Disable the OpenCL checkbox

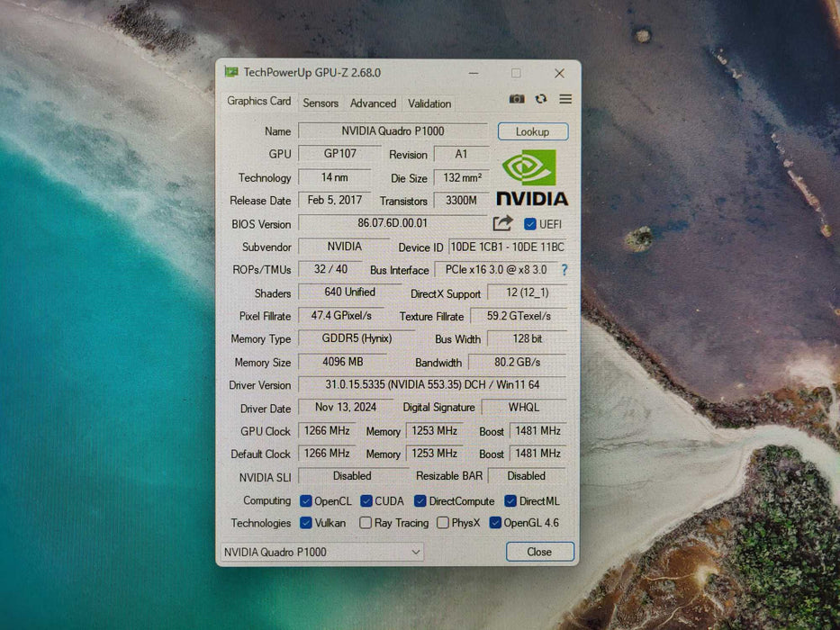click(305, 500)
